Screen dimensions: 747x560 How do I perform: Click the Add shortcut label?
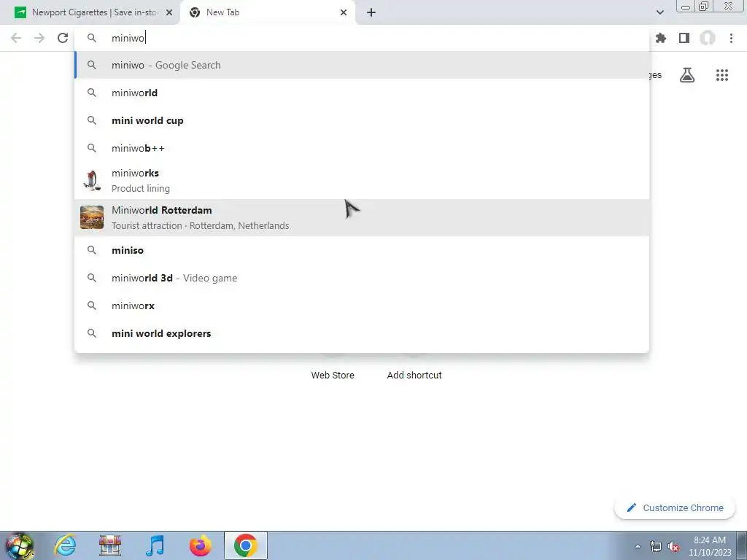pos(414,375)
